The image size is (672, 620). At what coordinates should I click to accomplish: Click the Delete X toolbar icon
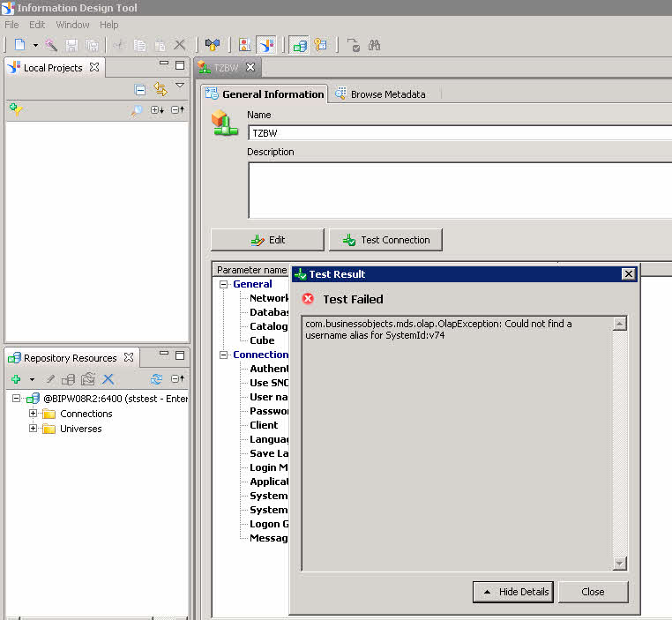[180, 45]
